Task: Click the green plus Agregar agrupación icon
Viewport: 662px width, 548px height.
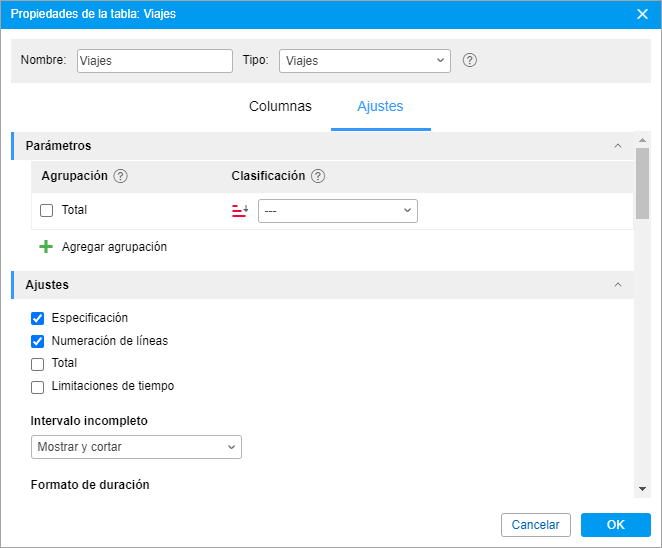Action: [46, 247]
